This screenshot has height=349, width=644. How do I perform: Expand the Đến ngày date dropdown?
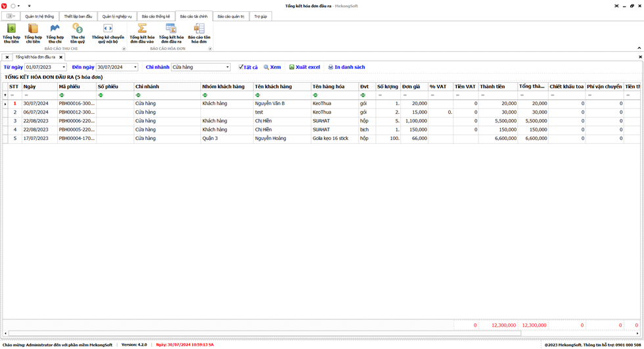(x=135, y=67)
